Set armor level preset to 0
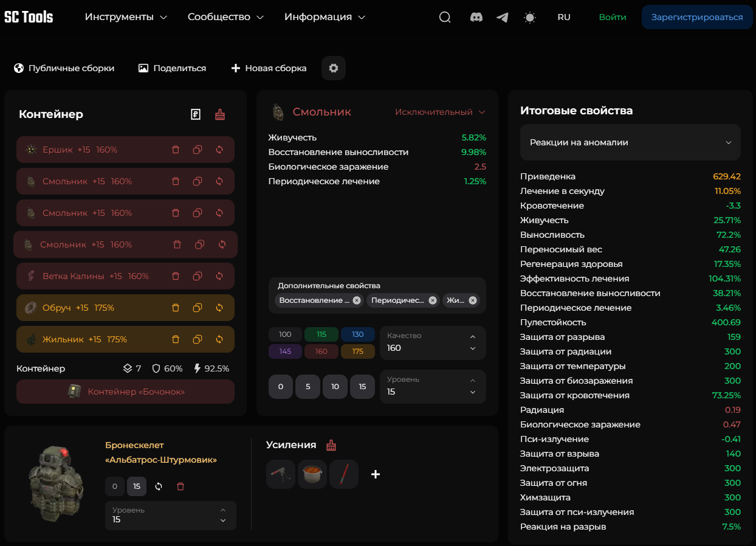This screenshot has height=546, width=756. point(115,486)
